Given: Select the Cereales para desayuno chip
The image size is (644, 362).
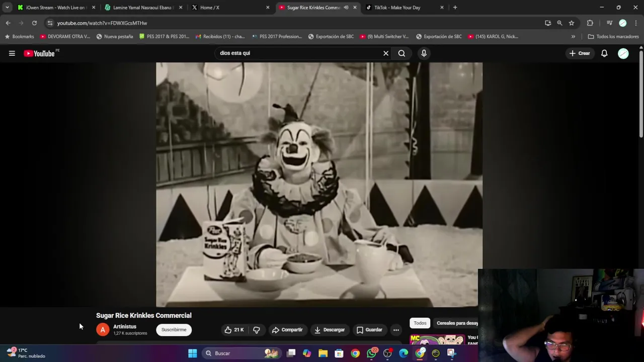Looking at the screenshot, I should [457, 323].
